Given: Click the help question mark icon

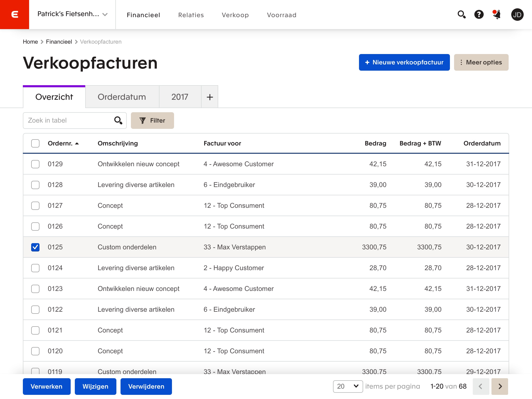Looking at the screenshot, I should 479,15.
